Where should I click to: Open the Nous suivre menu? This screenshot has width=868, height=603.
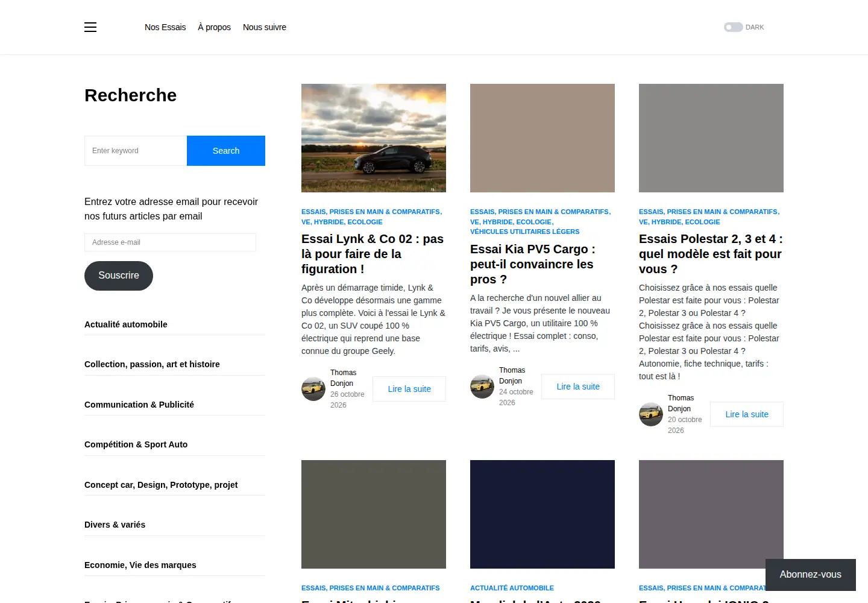265,27
